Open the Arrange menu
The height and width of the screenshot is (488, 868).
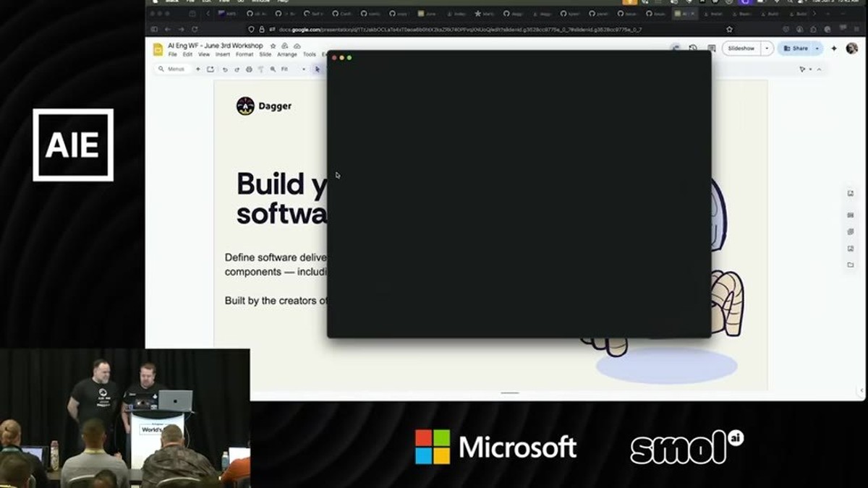tap(286, 55)
